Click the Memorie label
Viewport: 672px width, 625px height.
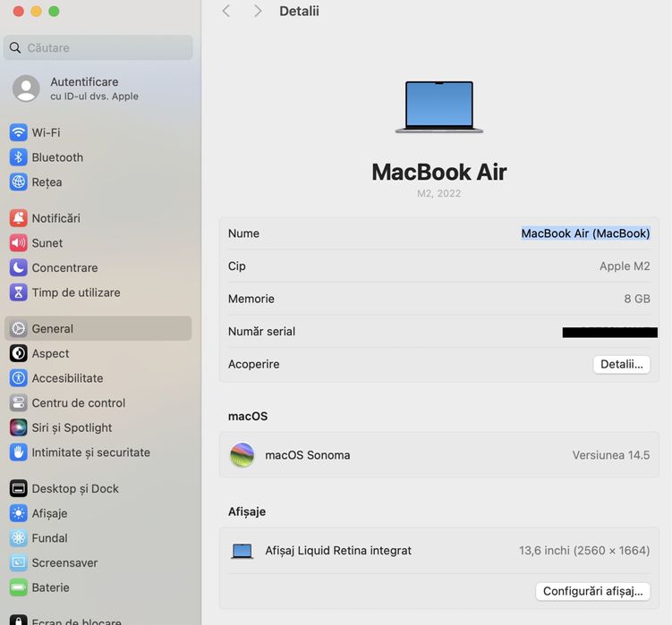251,299
